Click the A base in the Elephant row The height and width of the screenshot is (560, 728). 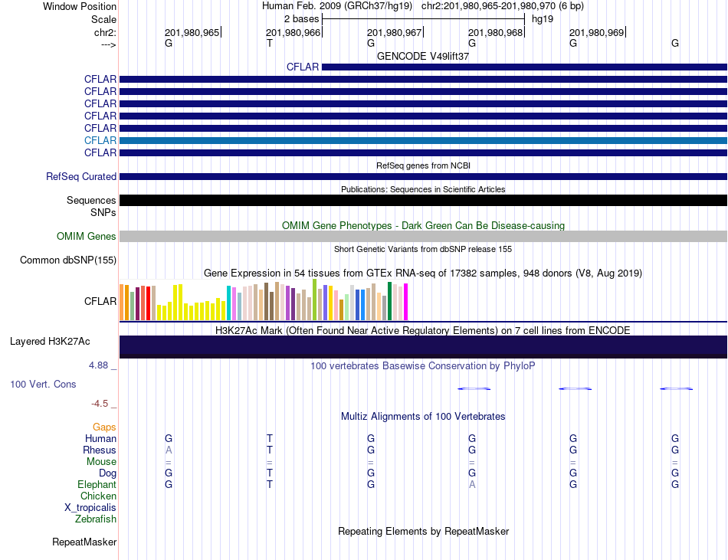(472, 484)
